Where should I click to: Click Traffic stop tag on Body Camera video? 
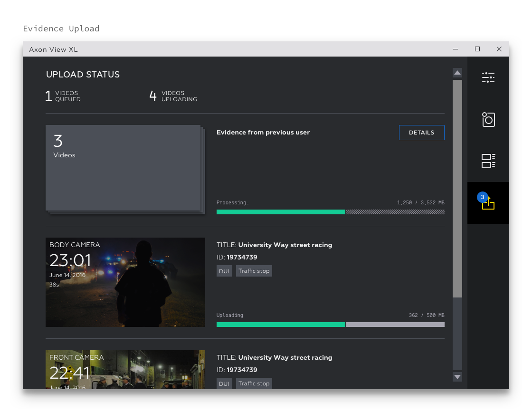point(254,271)
